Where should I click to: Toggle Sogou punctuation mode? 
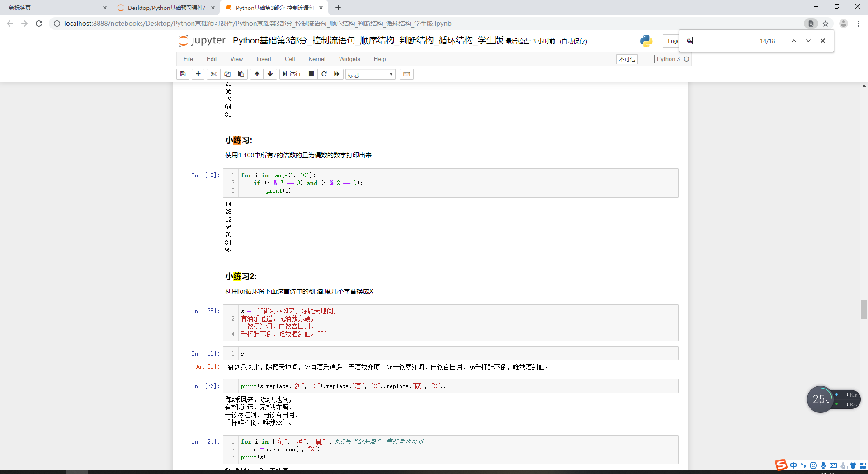[803, 465]
